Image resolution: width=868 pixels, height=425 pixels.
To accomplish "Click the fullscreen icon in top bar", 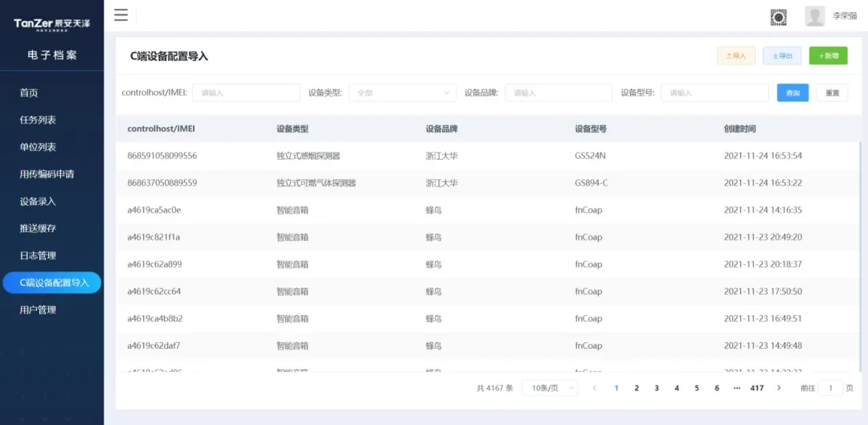I will pyautogui.click(x=778, y=16).
